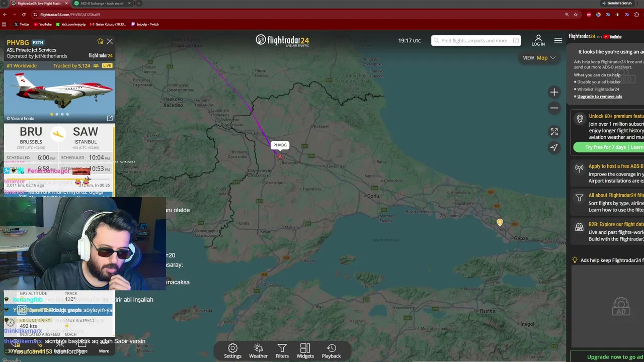The height and width of the screenshot is (362, 644).
Task: Click the 19:17 UTC clock display
Action: click(x=410, y=41)
